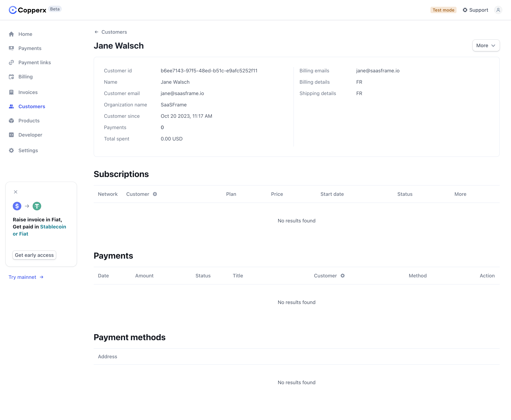Viewport: 511px width, 420px height.
Task: Click Address column header under Payment methods
Action: coord(108,356)
